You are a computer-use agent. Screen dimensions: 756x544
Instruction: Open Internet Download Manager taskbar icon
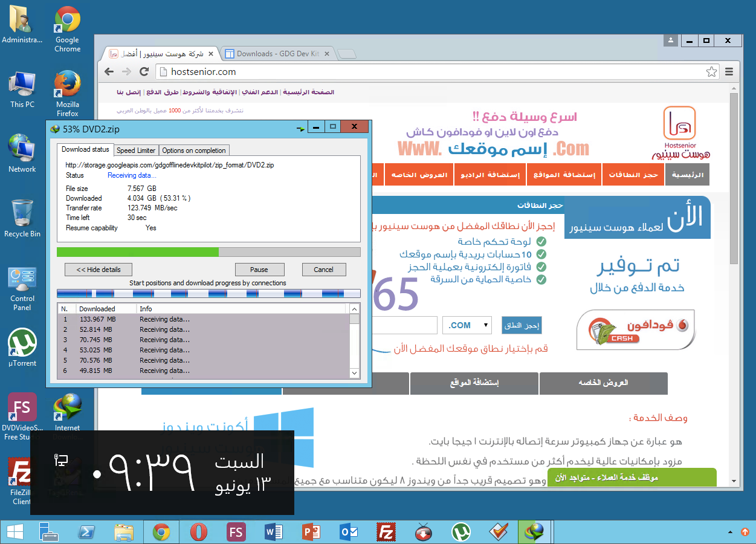point(534,532)
